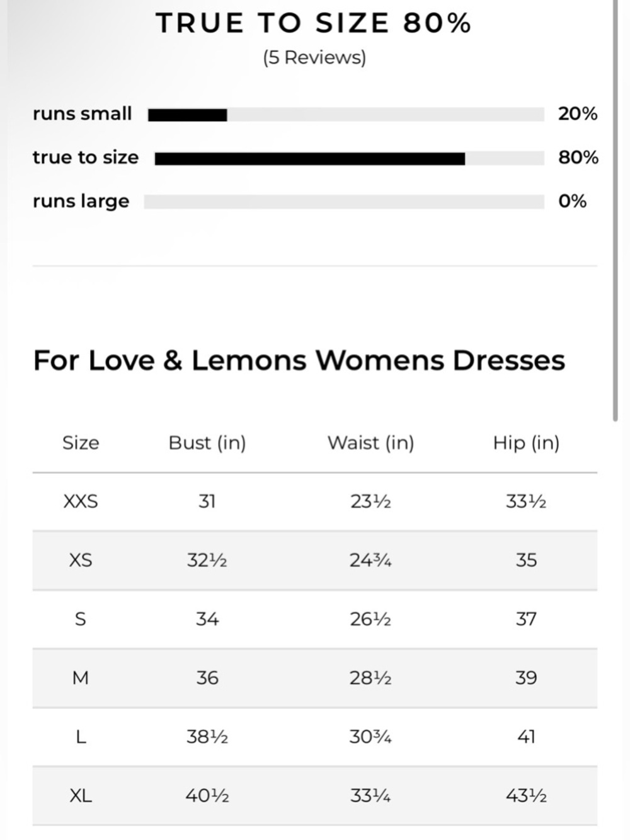The height and width of the screenshot is (840, 630).
Task: Click the runs small progress bar
Action: tap(346, 115)
